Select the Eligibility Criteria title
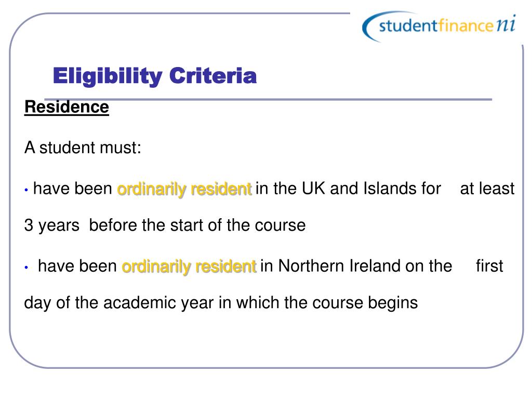The image size is (532, 399). (155, 76)
